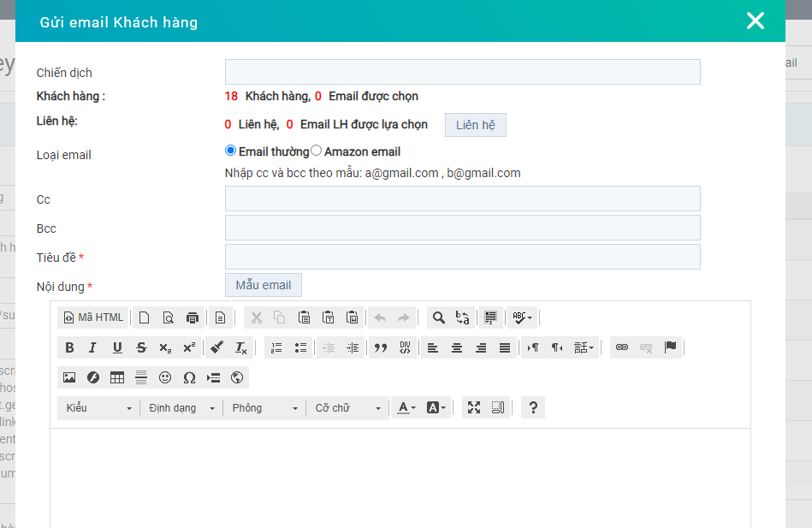Choose the Amazon email radio button

pyautogui.click(x=316, y=151)
